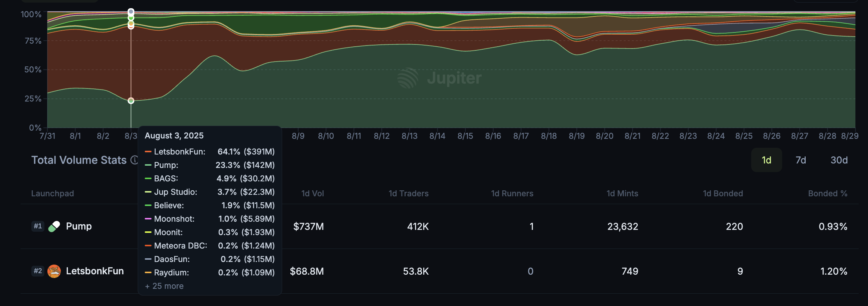Image resolution: width=868 pixels, height=306 pixels.
Task: Click the '7/31' date label on chart axis
Action: point(47,136)
